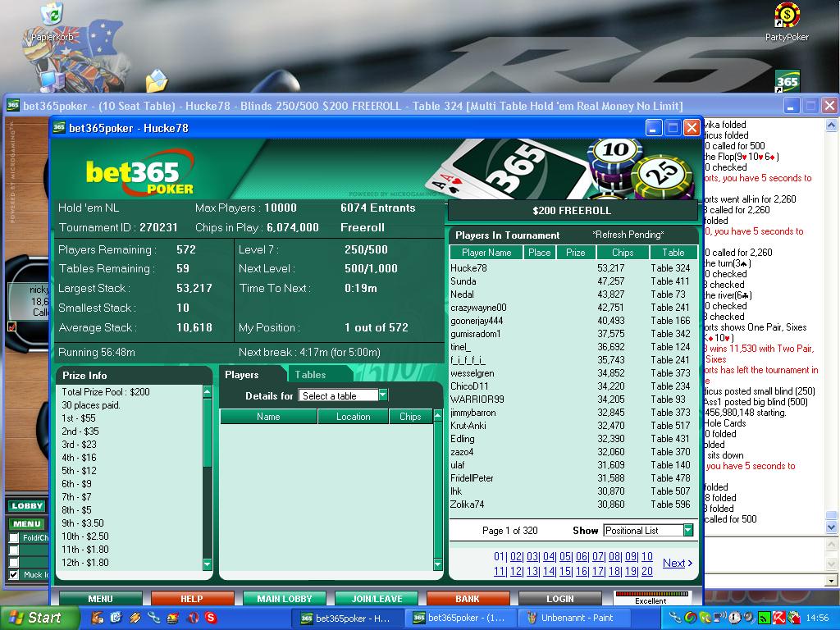Open the Windows Start menu
840x630 pixels.
click(x=38, y=618)
